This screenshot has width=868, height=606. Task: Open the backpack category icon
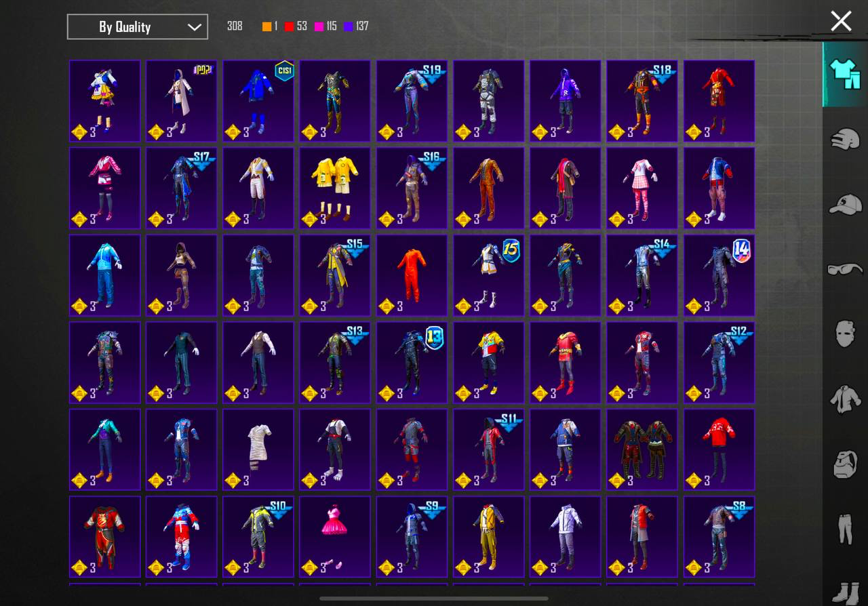point(845,464)
